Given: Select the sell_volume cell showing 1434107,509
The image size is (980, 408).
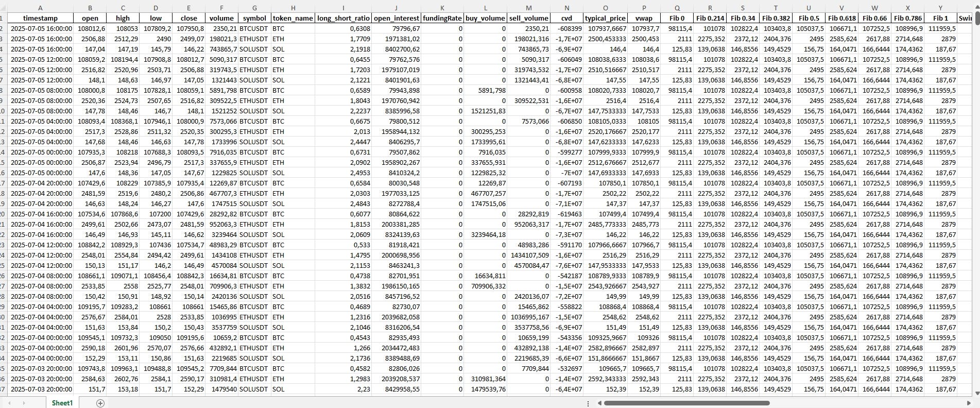Looking at the screenshot, I should click(529, 255).
